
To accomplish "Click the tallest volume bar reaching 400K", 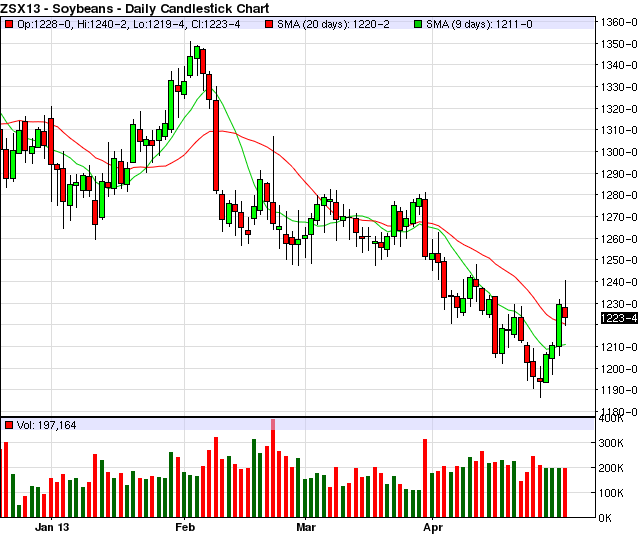I will tap(273, 468).
